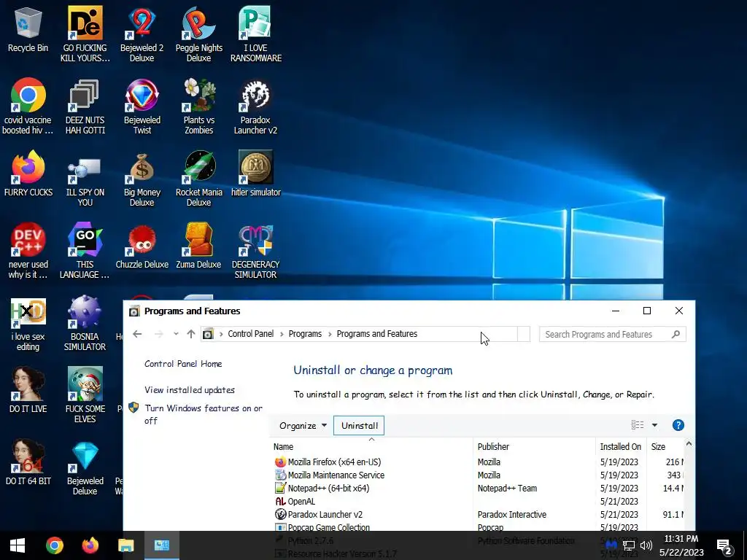Expand chevron after Programs breadcrumb

(330, 334)
